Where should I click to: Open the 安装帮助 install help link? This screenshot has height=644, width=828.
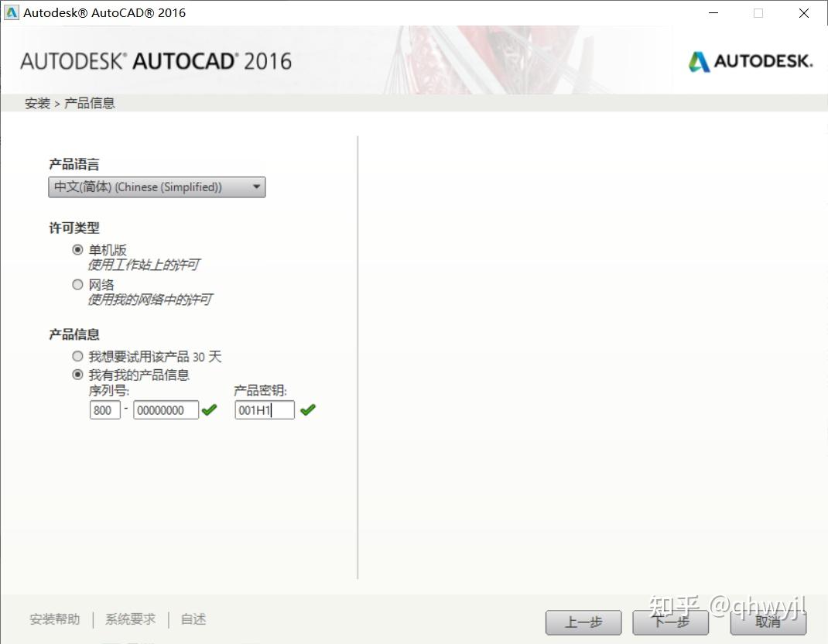[x=55, y=619]
